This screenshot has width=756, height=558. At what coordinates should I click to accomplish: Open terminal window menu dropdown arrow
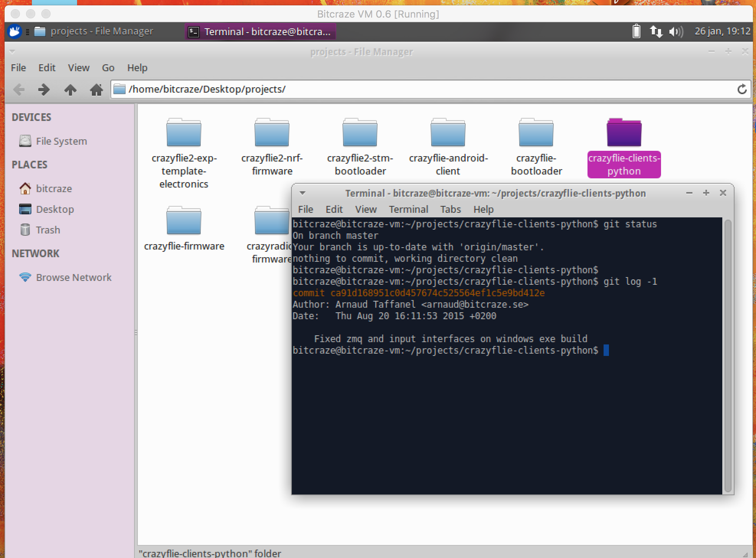[x=302, y=193]
